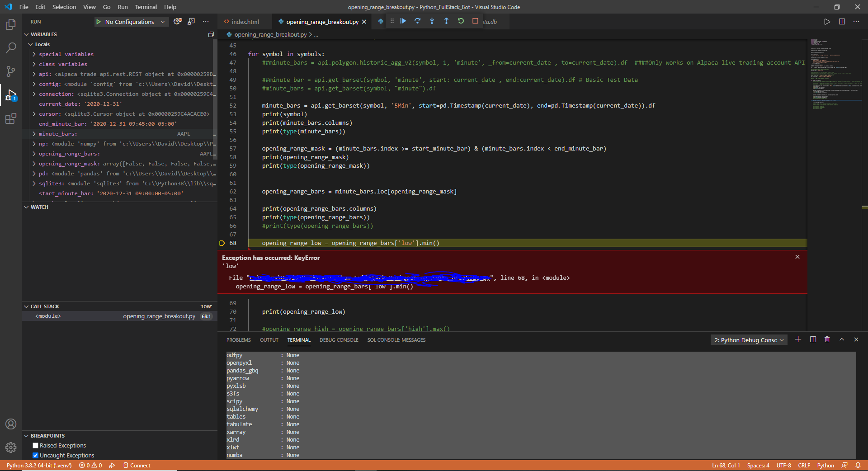Select the index.html editor tab

[x=245, y=22]
